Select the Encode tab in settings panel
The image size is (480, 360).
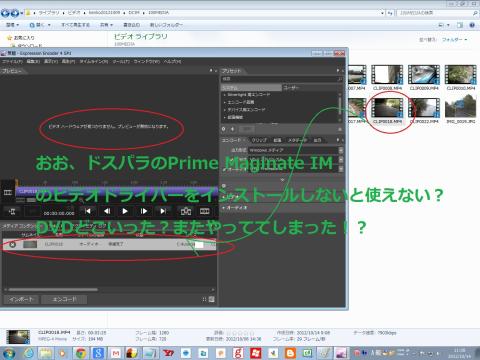[x=231, y=140]
